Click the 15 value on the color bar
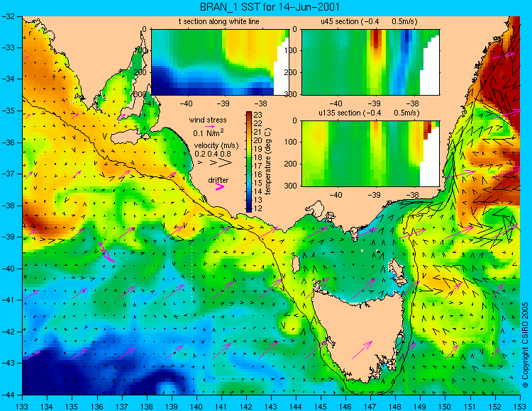The width and height of the screenshot is (532, 411). click(258, 183)
